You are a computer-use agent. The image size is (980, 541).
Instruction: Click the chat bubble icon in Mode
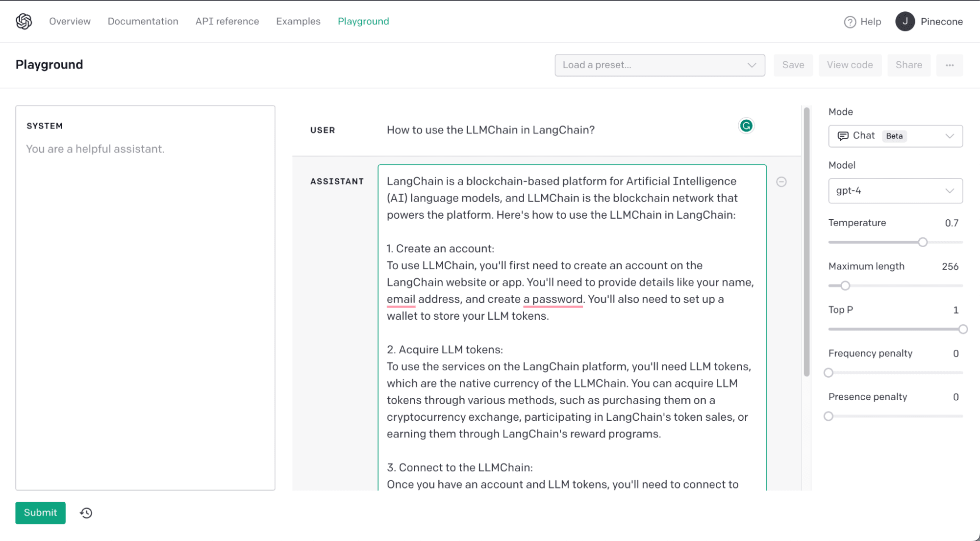843,136
